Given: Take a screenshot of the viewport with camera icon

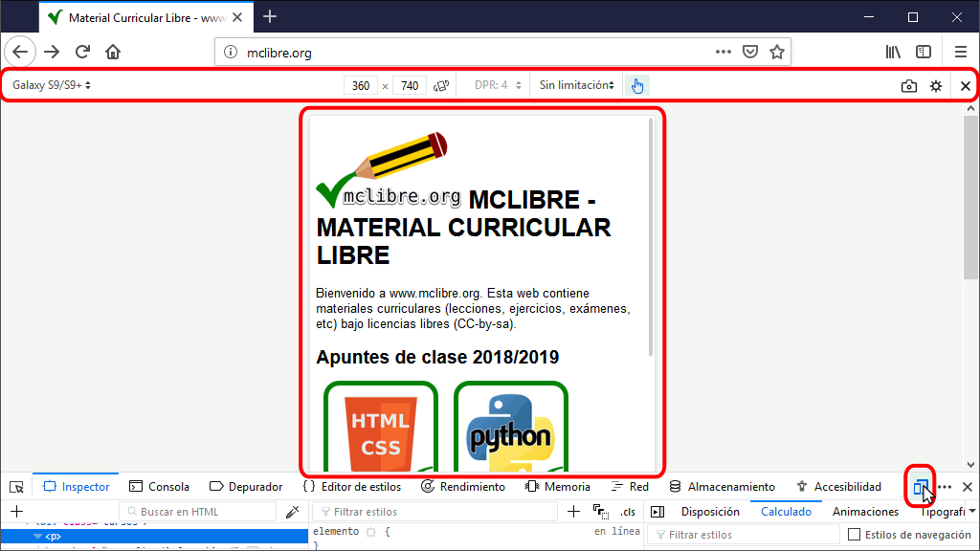Looking at the screenshot, I should pyautogui.click(x=909, y=86).
